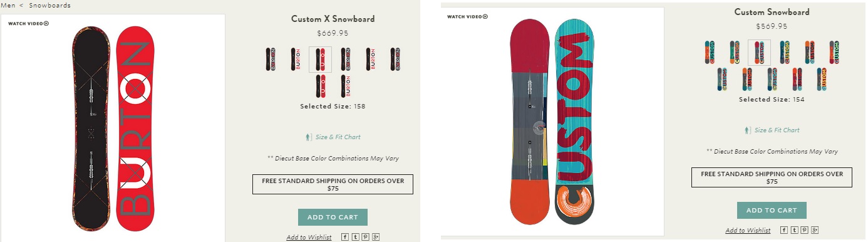Choose last Custom X variant in top row
The height and width of the screenshot is (242, 868).
point(395,59)
